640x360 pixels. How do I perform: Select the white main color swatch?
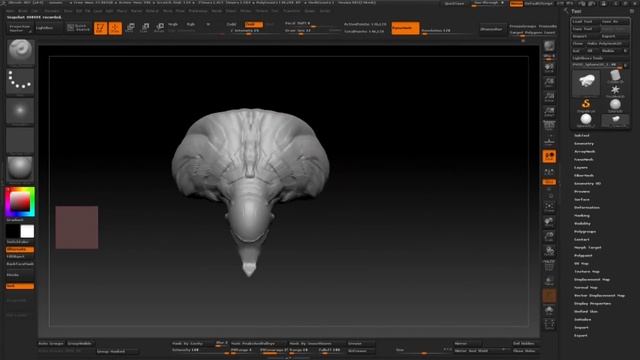click(x=27, y=231)
